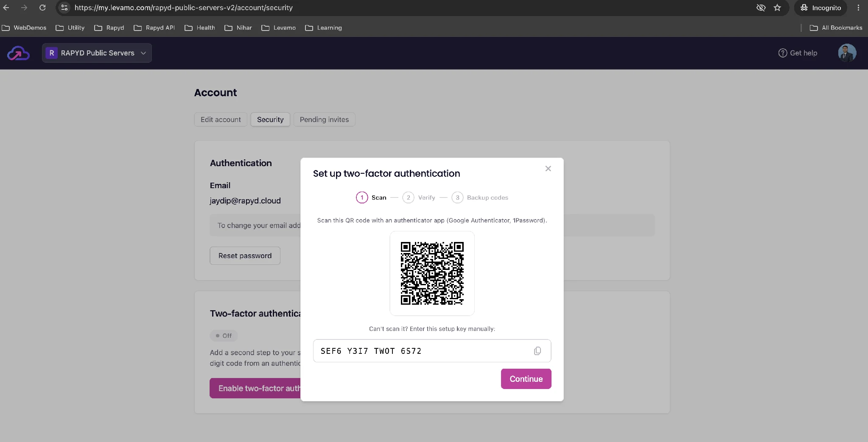Open the Rapyd API bookmarks folder
The width and height of the screenshot is (868, 442).
tap(154, 28)
